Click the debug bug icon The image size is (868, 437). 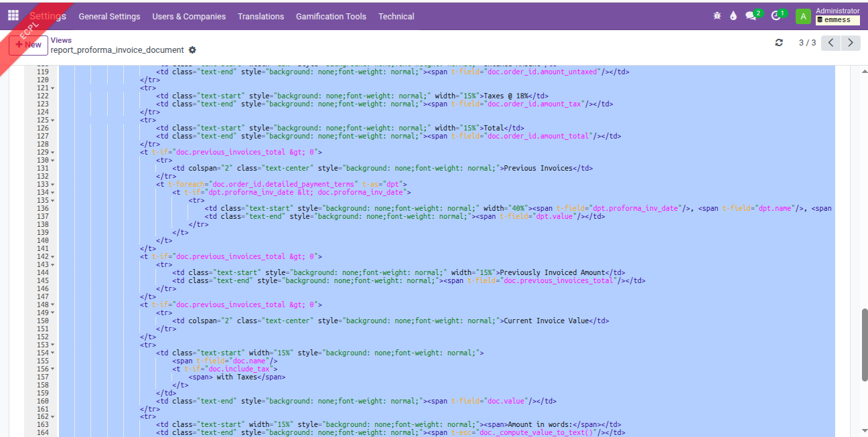point(717,16)
